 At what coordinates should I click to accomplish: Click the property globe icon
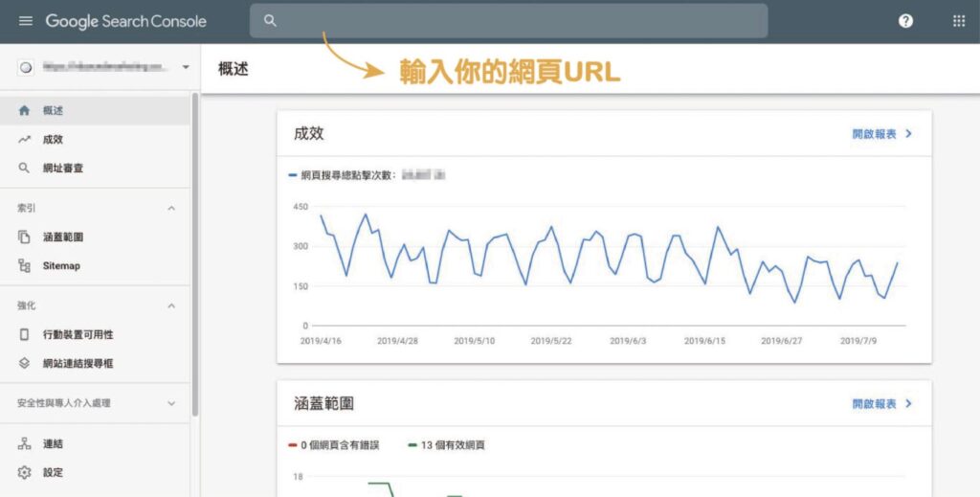pos(26,68)
